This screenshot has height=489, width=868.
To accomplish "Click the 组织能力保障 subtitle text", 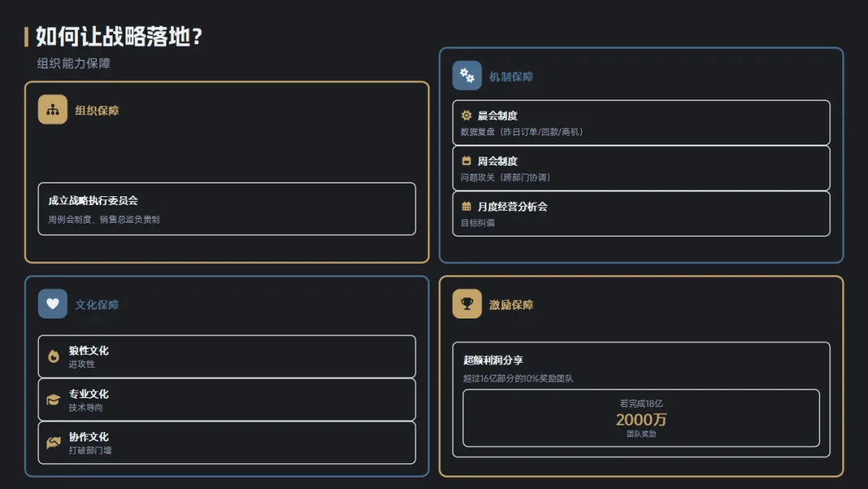I will [x=74, y=64].
